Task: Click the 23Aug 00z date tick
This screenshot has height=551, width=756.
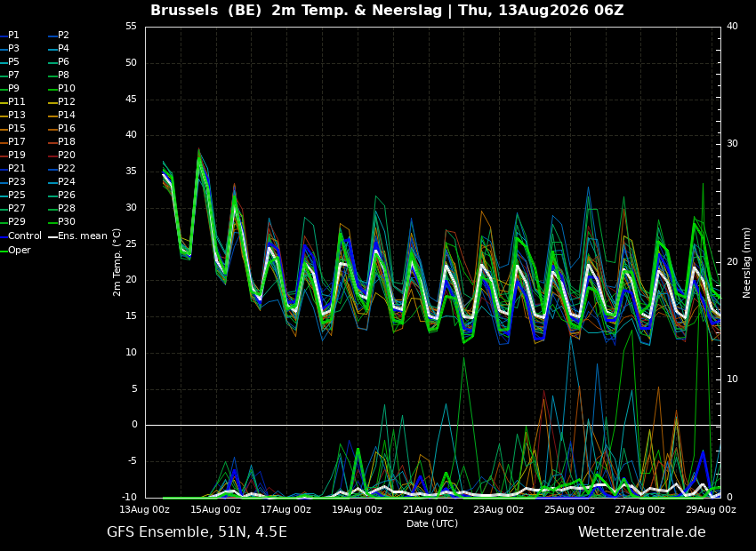Action: click(x=499, y=509)
